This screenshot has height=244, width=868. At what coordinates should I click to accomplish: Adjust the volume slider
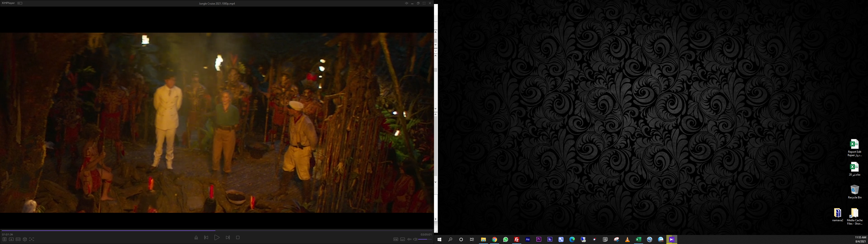425,239
